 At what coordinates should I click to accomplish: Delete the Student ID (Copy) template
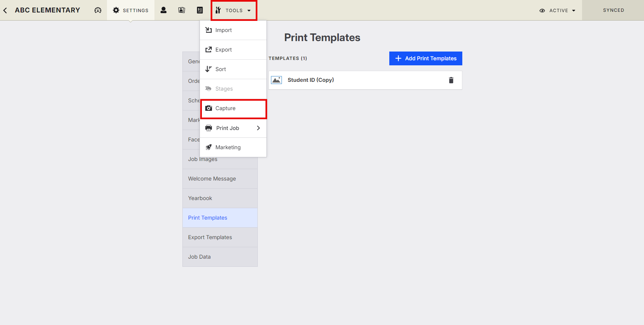tap(451, 80)
